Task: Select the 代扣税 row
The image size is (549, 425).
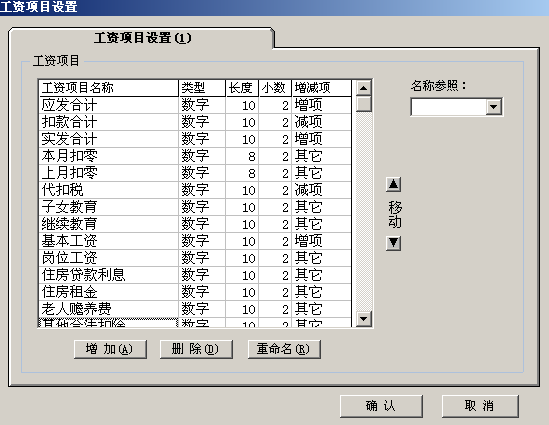Action: (195, 190)
